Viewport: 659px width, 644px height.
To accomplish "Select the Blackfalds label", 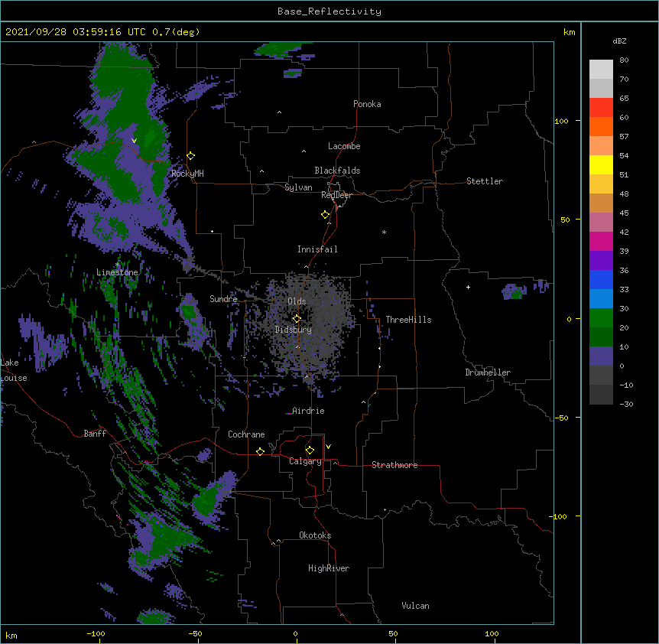I will 337,171.
